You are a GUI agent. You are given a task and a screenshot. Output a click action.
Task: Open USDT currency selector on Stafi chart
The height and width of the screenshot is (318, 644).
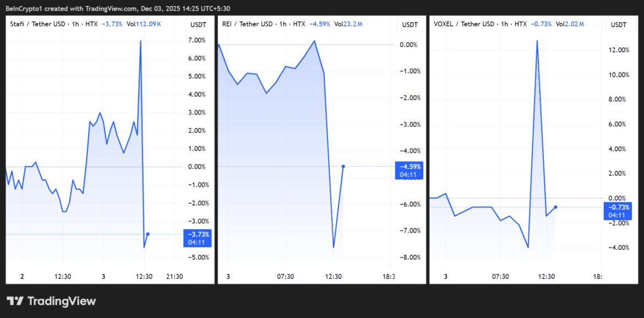[198, 25]
